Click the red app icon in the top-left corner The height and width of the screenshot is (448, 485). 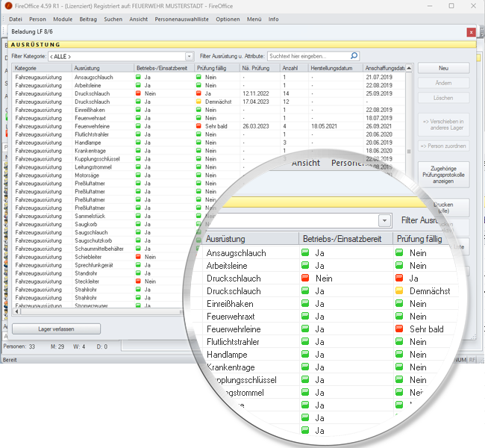pos(7,5)
